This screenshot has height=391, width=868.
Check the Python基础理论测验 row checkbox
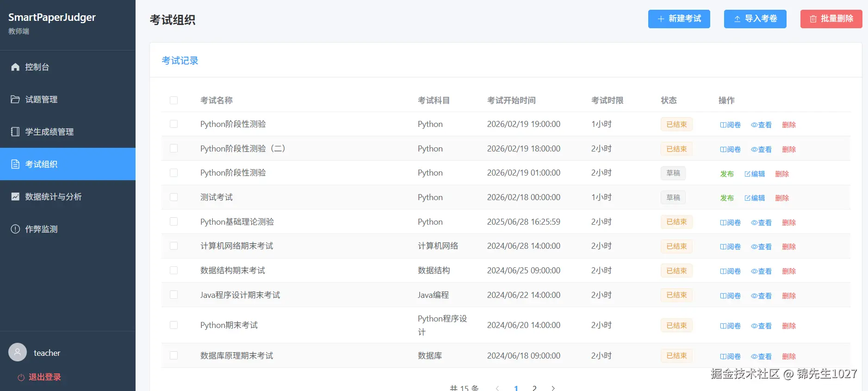tap(174, 221)
